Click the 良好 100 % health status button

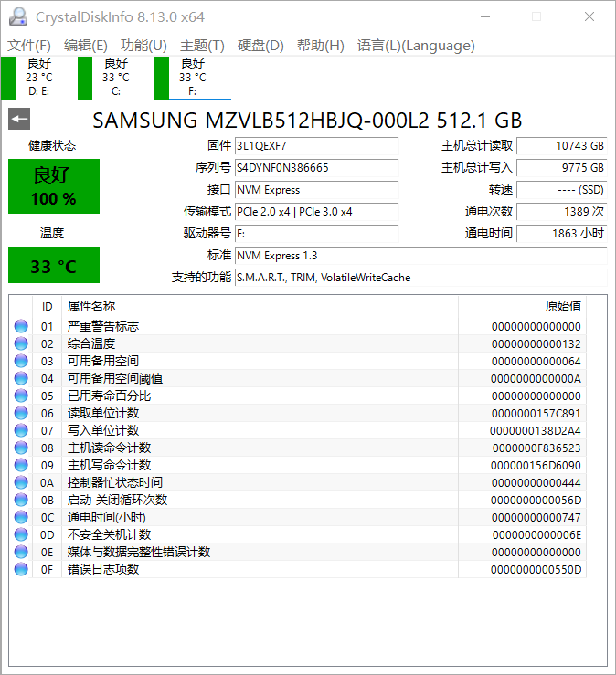[x=54, y=186]
